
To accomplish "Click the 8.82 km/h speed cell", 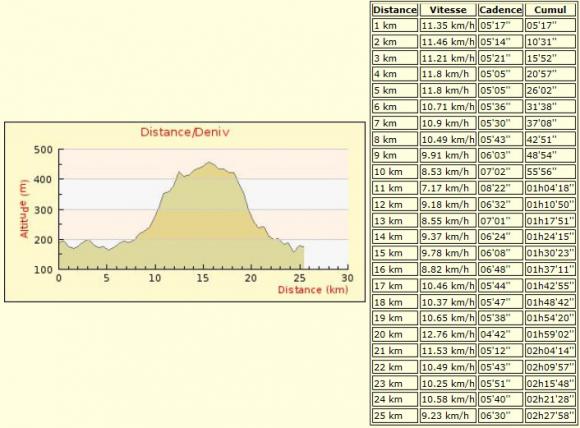I will pos(448,269).
